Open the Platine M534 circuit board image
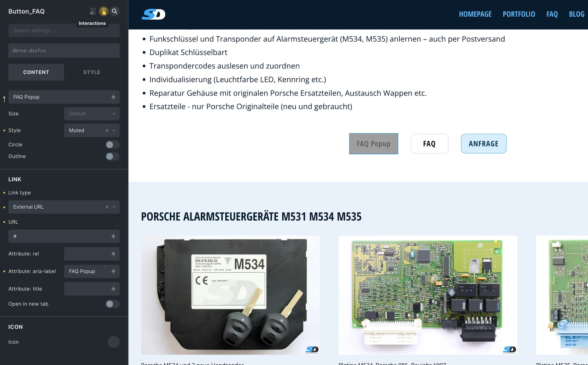 coord(428,295)
